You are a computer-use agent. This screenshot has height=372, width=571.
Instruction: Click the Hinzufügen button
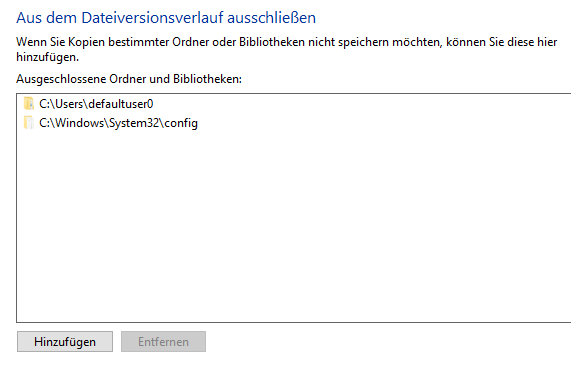point(65,341)
